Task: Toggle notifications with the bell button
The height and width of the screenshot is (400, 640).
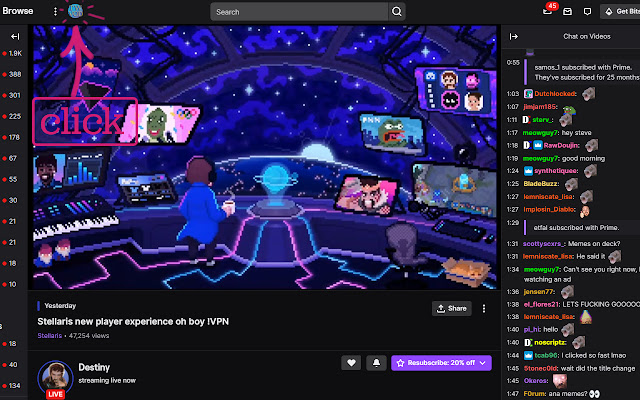Action: [x=376, y=362]
